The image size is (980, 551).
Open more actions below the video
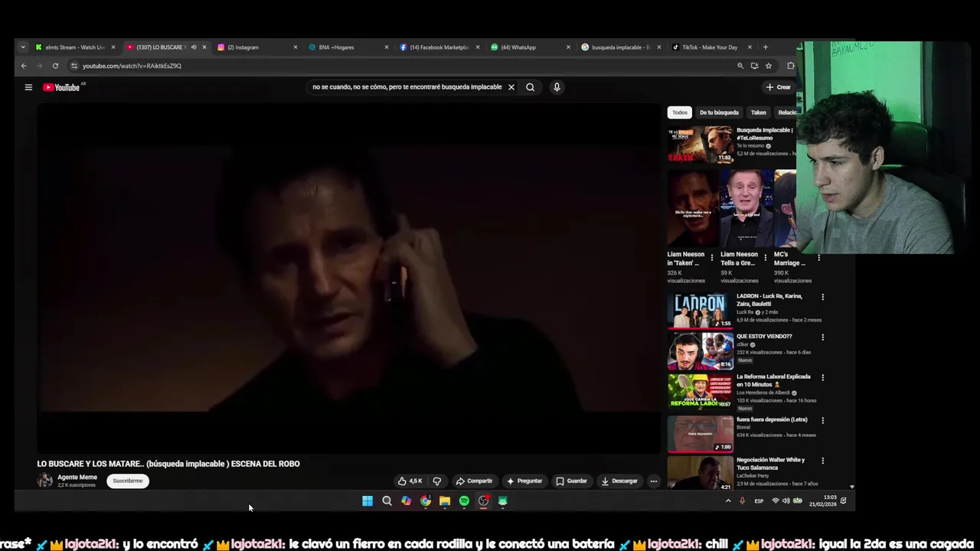pos(653,481)
